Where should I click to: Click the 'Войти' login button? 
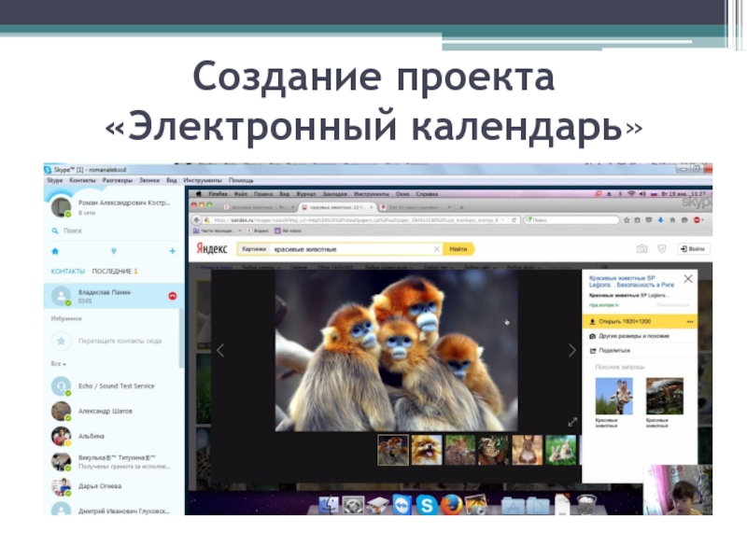coord(694,249)
